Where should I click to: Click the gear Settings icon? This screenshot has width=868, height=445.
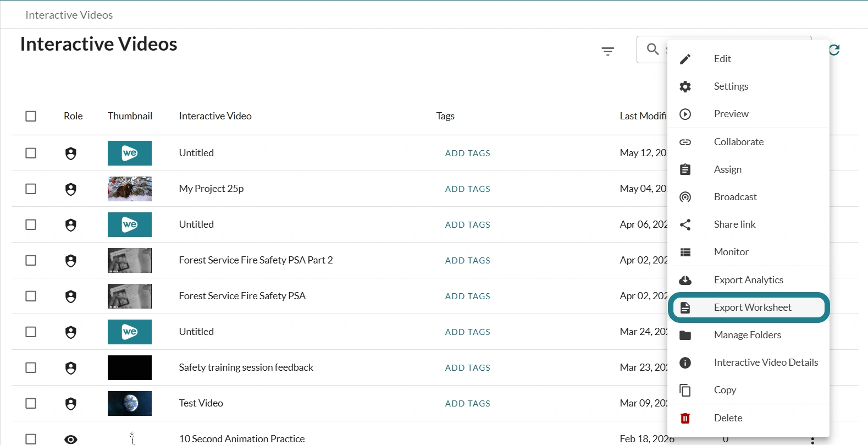point(685,86)
